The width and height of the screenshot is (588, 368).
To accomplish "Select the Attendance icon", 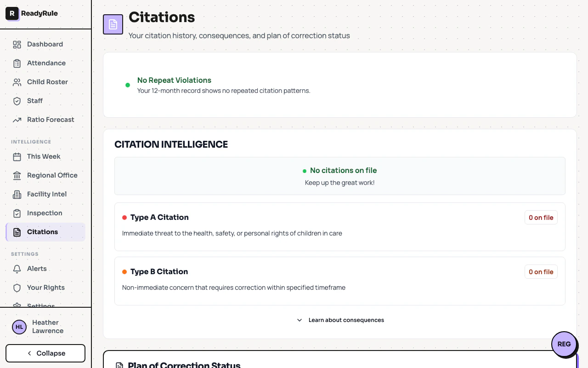I will coord(17,63).
